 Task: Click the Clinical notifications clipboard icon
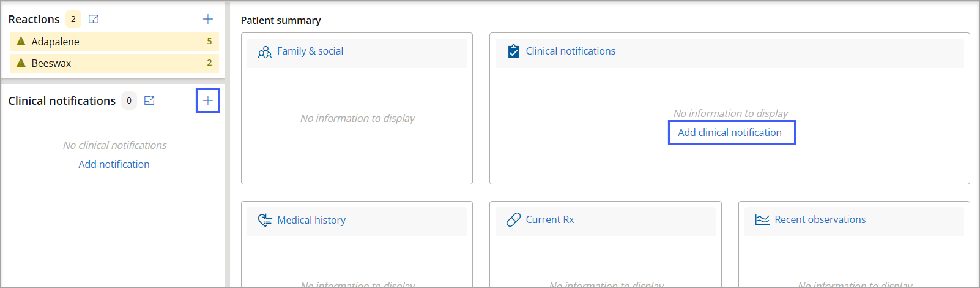(514, 51)
